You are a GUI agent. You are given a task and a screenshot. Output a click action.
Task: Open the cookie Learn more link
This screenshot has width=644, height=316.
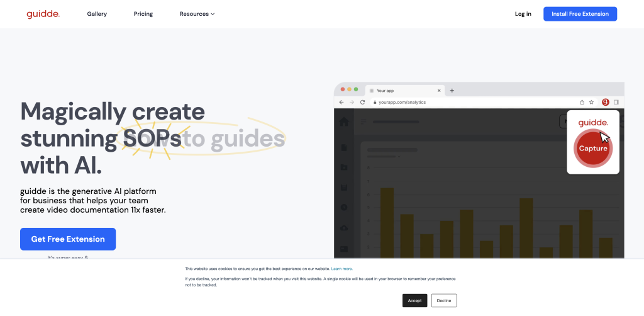click(341, 269)
